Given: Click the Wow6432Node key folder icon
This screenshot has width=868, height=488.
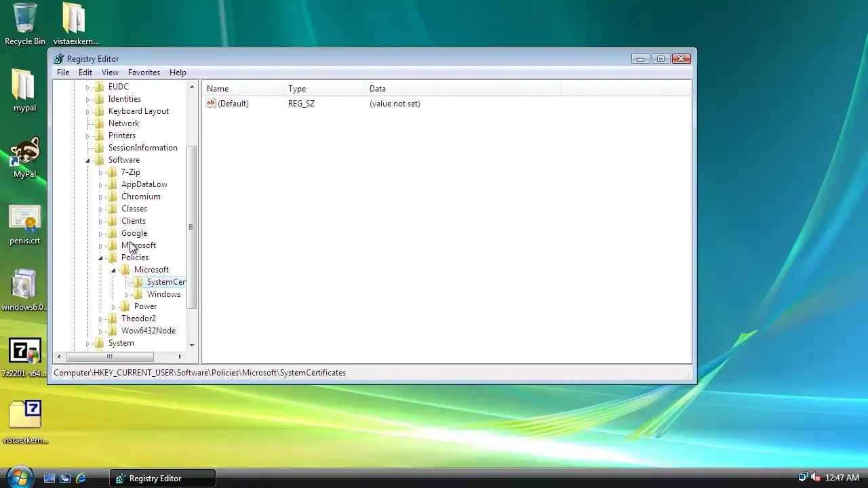Looking at the screenshot, I should click(x=113, y=331).
